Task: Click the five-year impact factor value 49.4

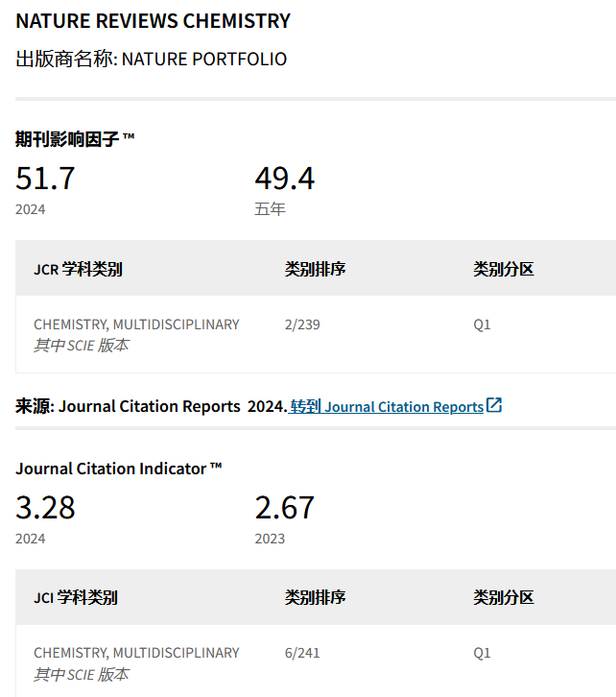Action: (284, 179)
